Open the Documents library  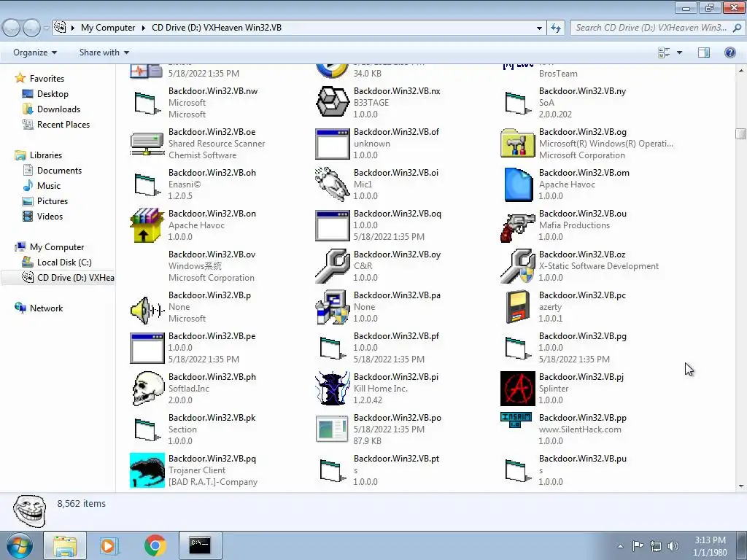pyautogui.click(x=59, y=170)
